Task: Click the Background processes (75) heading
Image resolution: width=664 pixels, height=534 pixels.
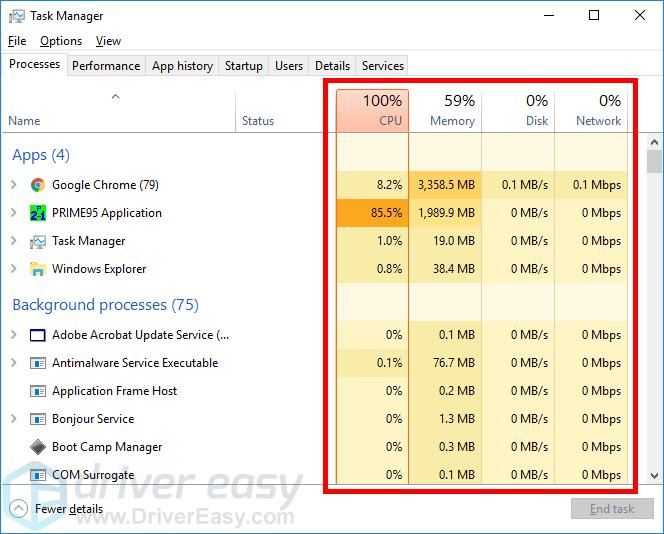Action: click(x=105, y=305)
